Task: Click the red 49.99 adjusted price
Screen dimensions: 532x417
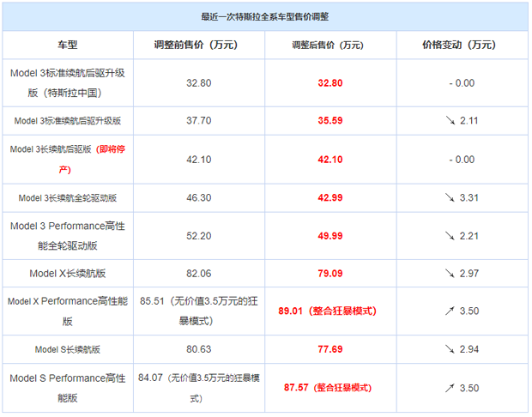Action: tap(330, 236)
